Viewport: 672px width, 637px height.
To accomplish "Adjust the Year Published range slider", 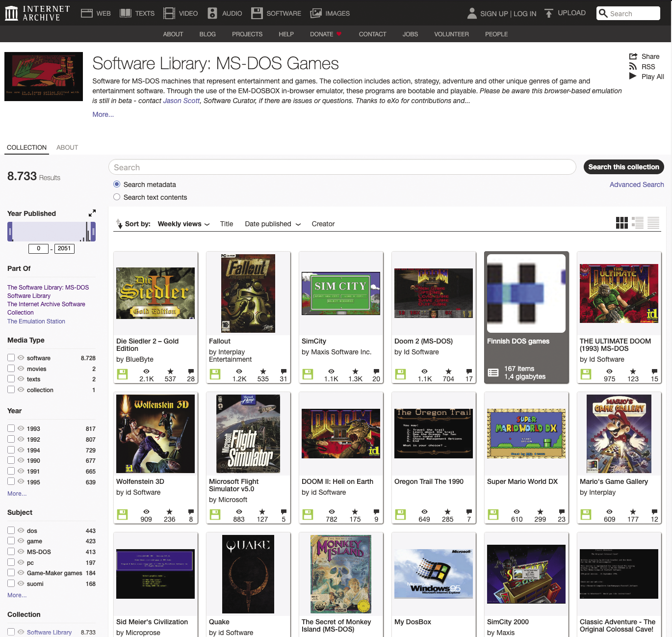I will [51, 231].
